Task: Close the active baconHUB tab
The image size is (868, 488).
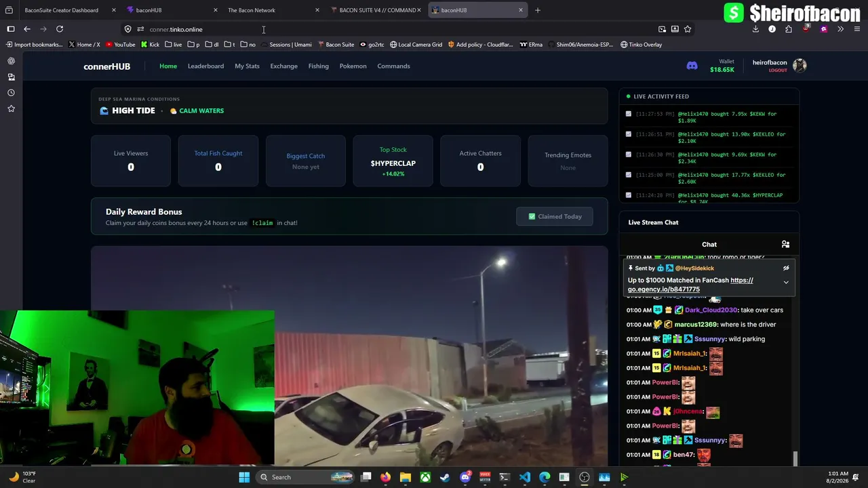Action: (521, 10)
